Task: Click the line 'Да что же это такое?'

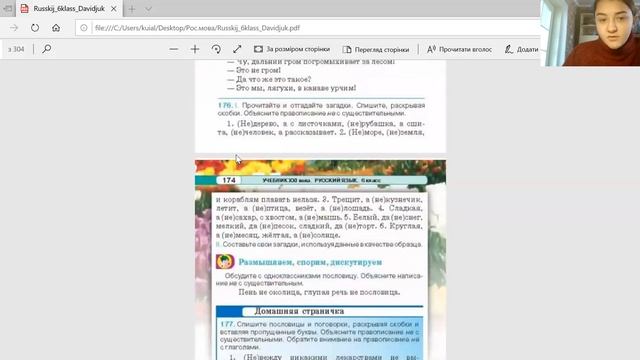Action: (269, 79)
